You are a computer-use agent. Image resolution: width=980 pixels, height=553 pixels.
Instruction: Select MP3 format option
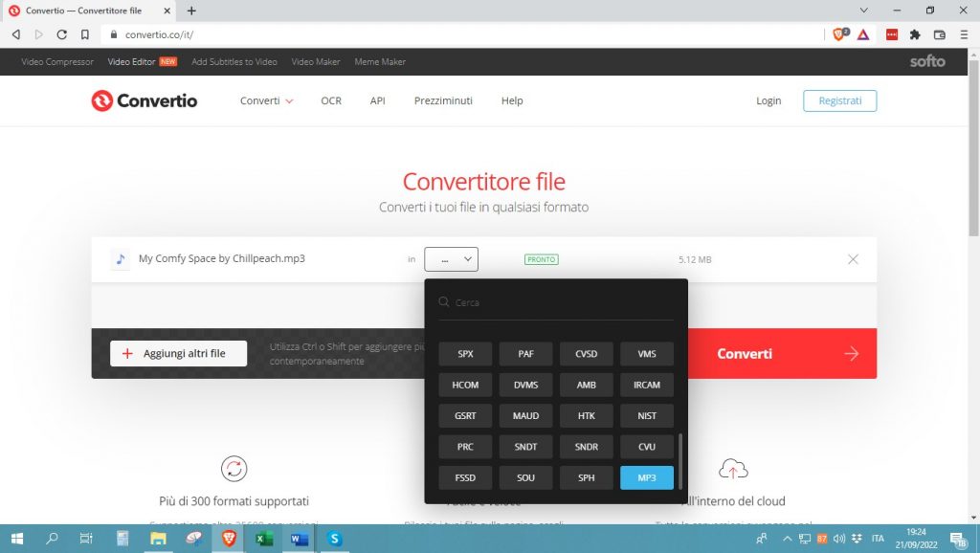click(x=647, y=477)
